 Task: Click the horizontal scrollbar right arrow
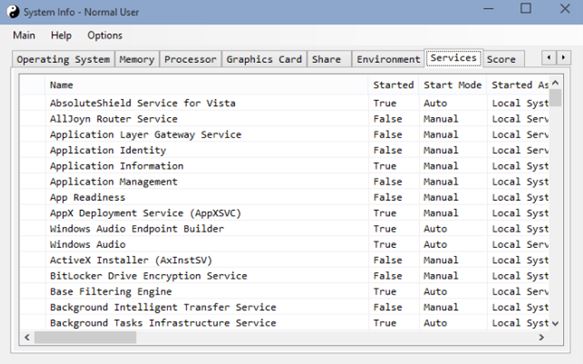click(541, 337)
